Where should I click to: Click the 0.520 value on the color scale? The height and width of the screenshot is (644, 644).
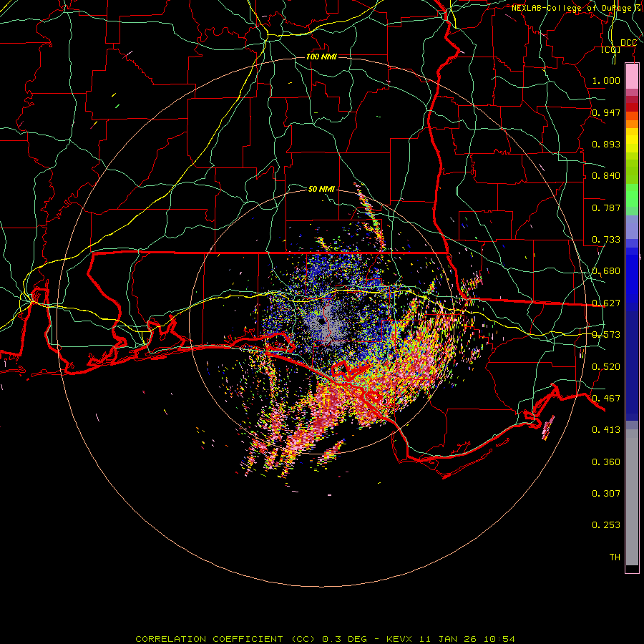(606, 367)
